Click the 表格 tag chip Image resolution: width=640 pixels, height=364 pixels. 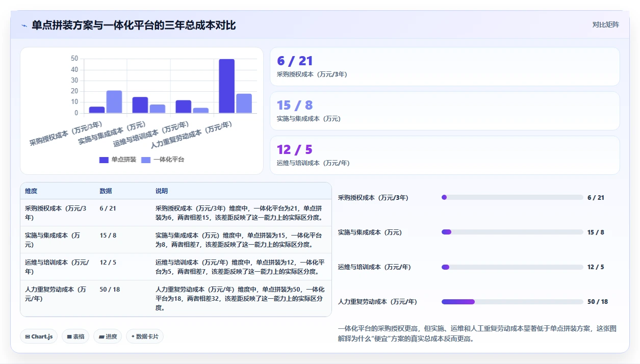tap(75, 336)
